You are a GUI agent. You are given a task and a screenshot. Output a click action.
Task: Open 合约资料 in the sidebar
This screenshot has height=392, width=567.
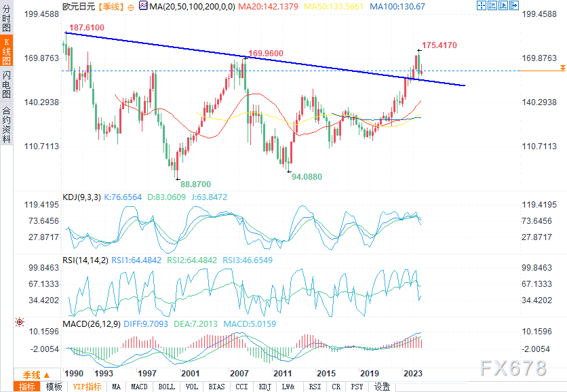pos(6,124)
